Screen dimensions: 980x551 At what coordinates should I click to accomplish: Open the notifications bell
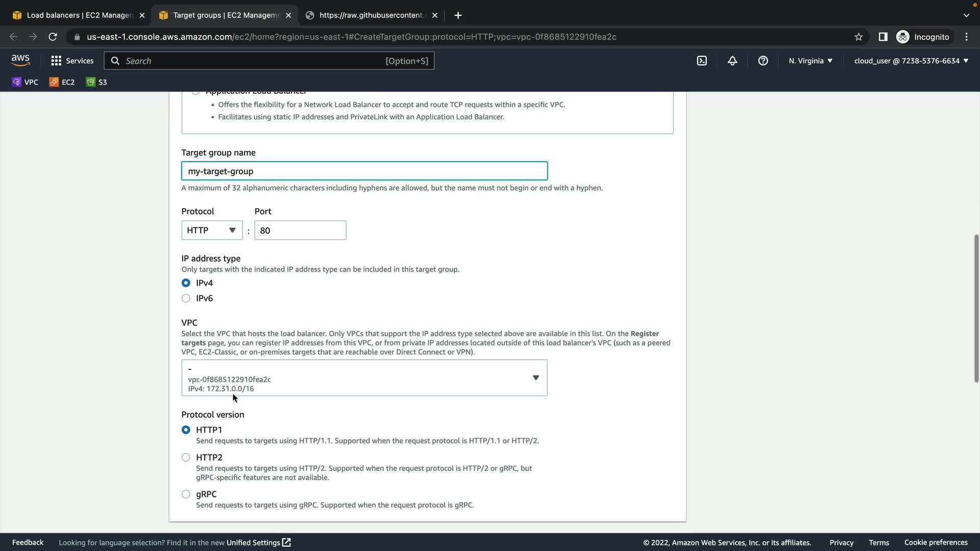click(732, 61)
